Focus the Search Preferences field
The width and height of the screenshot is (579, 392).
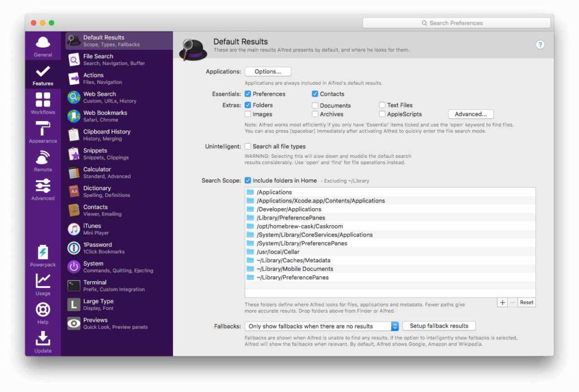456,23
